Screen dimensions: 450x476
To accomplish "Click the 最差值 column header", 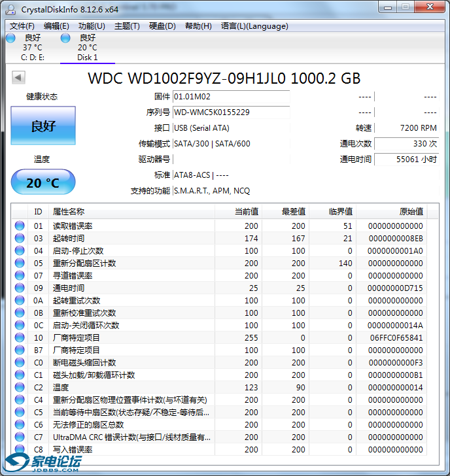I will pyautogui.click(x=286, y=212).
